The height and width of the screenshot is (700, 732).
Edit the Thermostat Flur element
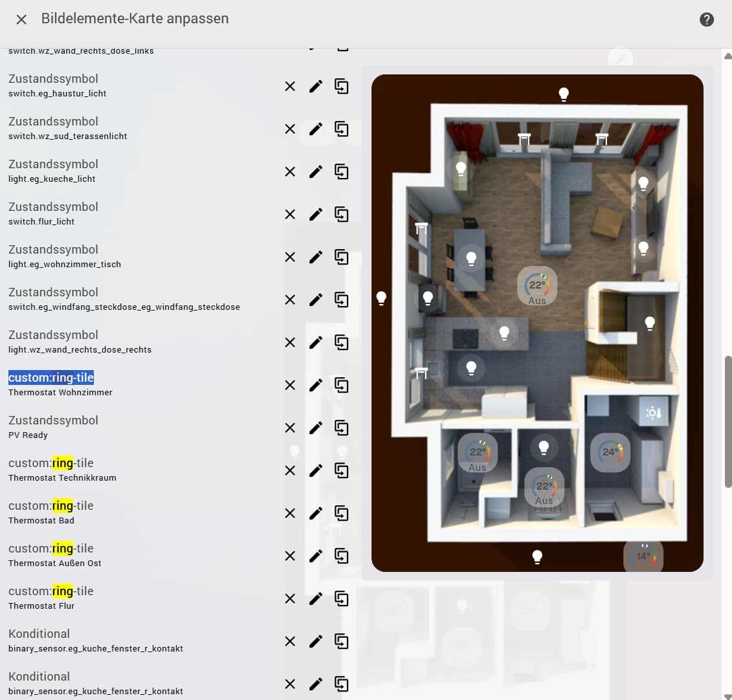tap(316, 598)
